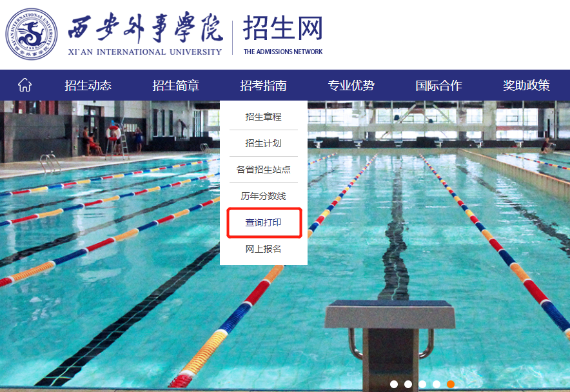Select the first carousel slide dot
This screenshot has width=570, height=392.
[x=394, y=384]
